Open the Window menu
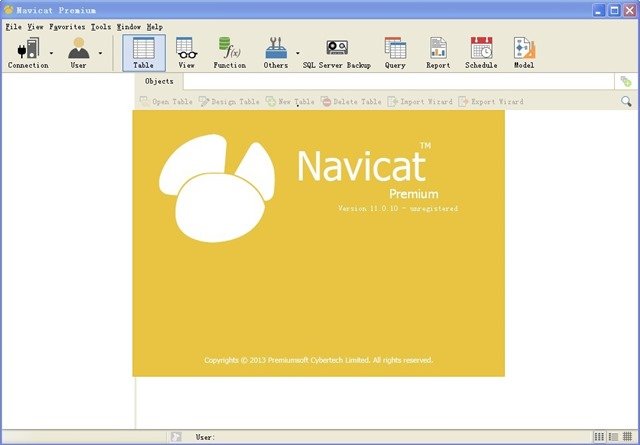 [x=129, y=27]
